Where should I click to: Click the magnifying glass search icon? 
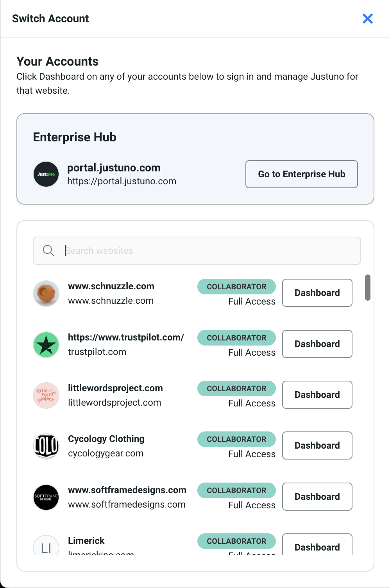pos(48,251)
